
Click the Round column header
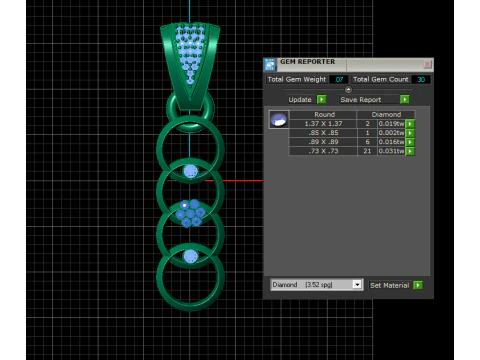[x=323, y=115]
